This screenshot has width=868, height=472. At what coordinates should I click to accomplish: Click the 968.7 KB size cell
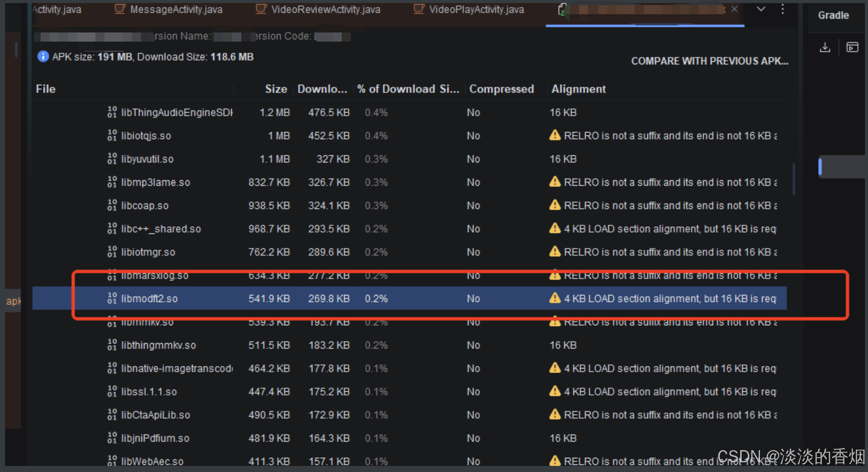pos(269,229)
